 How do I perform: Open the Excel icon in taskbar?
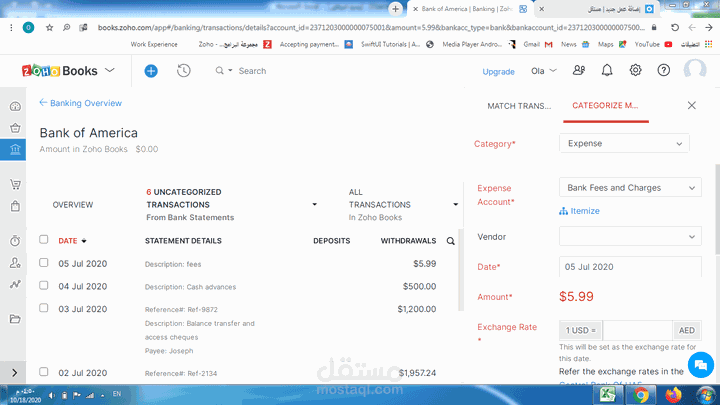(x=608, y=395)
